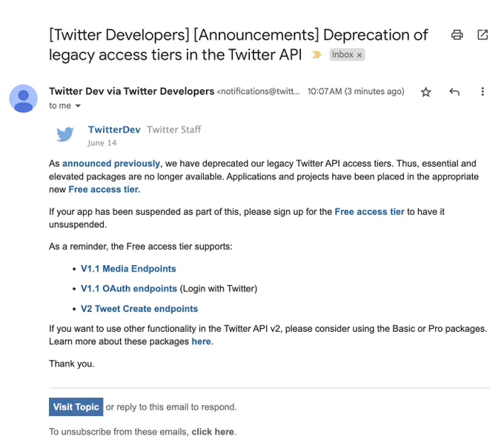Open the V1.1 Media Endpoints link
This screenshot has height=448, width=504.
click(128, 269)
